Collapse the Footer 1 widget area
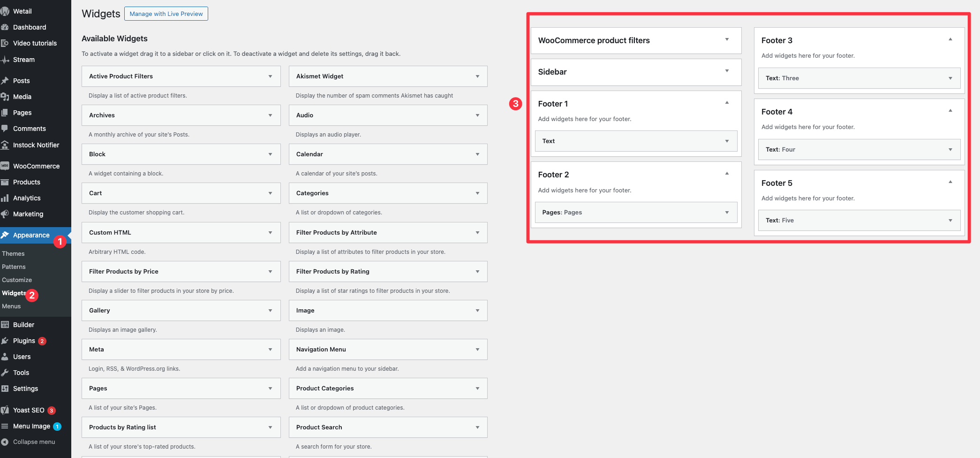 [727, 103]
